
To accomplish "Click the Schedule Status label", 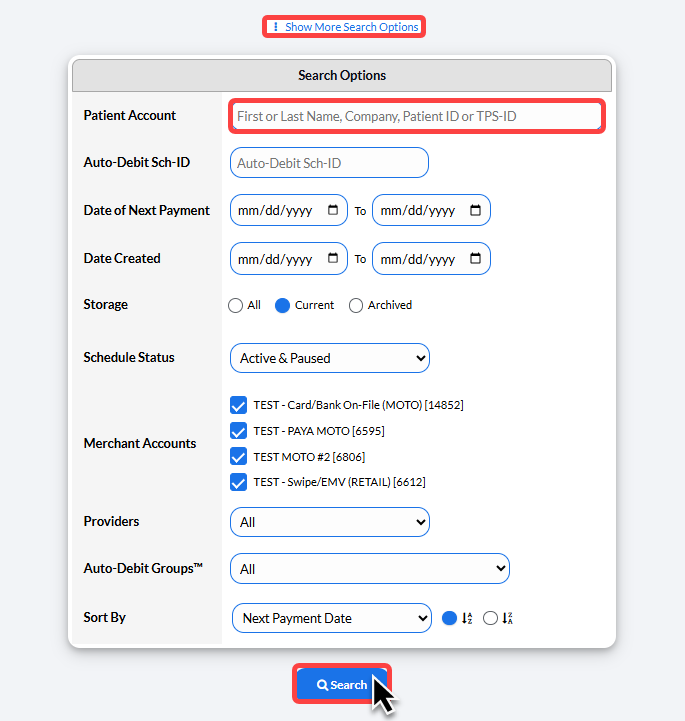I will coord(129,357).
